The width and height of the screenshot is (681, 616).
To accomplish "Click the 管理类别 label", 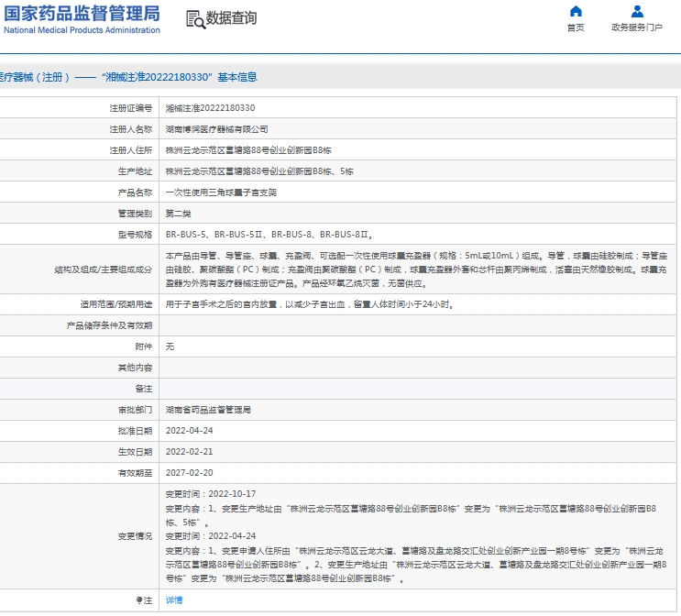I will pyautogui.click(x=135, y=214).
